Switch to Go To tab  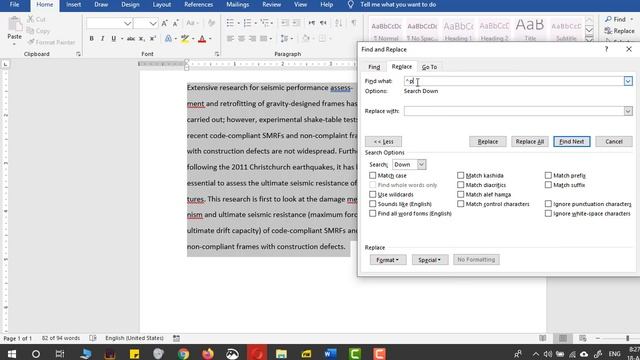point(429,67)
